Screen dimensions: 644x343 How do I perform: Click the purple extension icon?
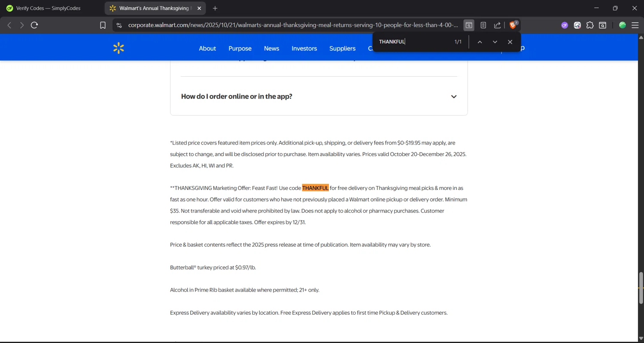point(565,25)
